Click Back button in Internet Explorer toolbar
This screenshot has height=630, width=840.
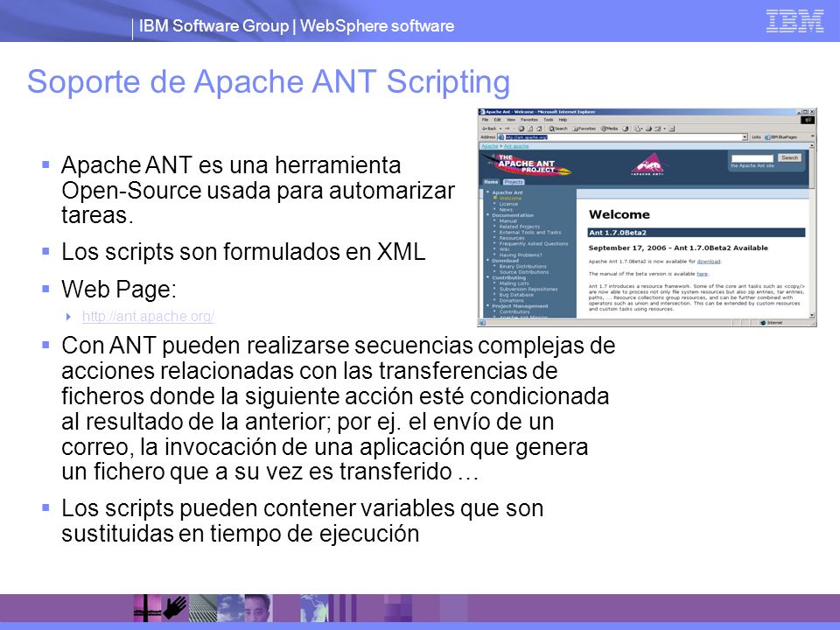490,129
